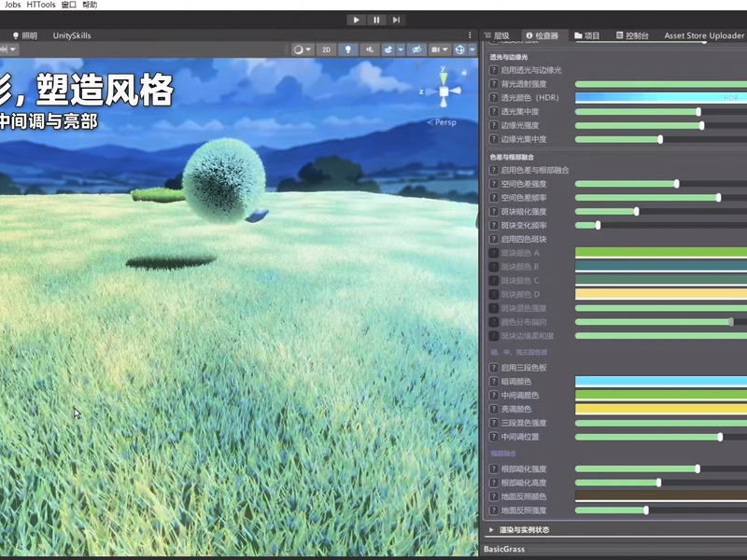Toggle scene effects with the skybox icon
This screenshot has width=747, height=560.
[388, 49]
